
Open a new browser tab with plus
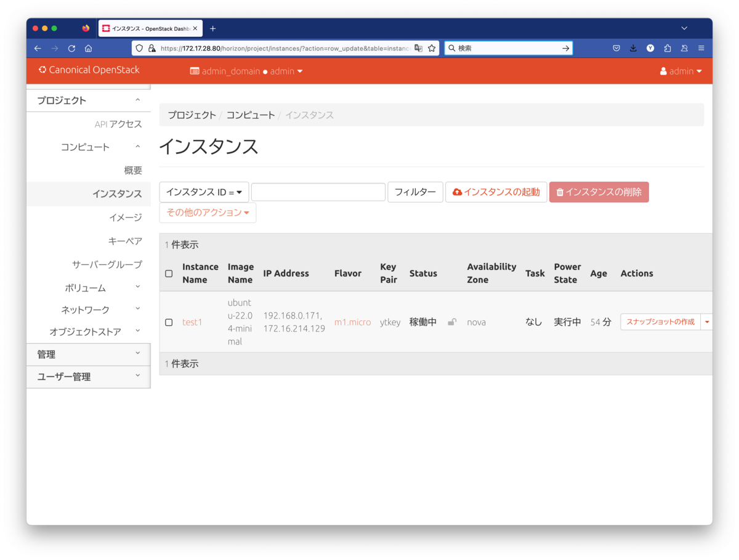click(212, 28)
